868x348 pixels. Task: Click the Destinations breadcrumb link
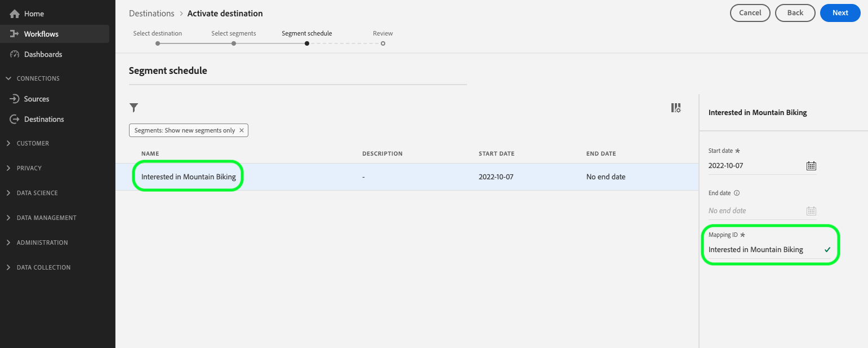(152, 13)
